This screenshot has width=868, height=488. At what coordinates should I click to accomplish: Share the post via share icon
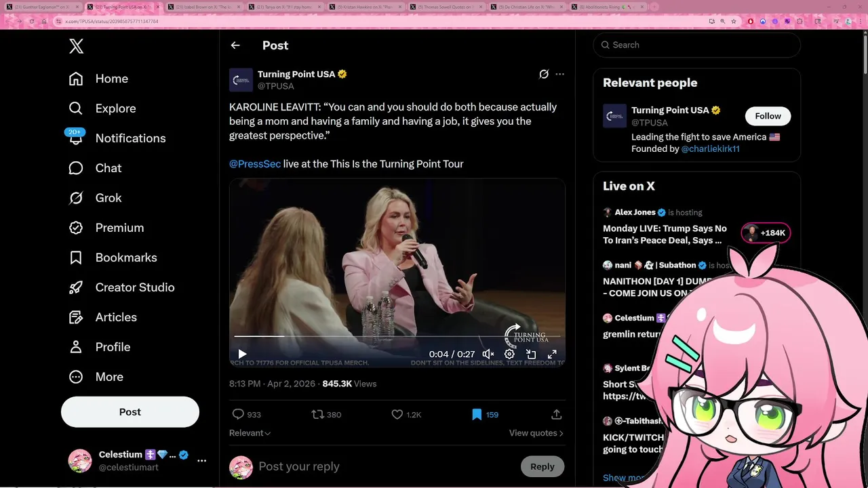point(556,414)
